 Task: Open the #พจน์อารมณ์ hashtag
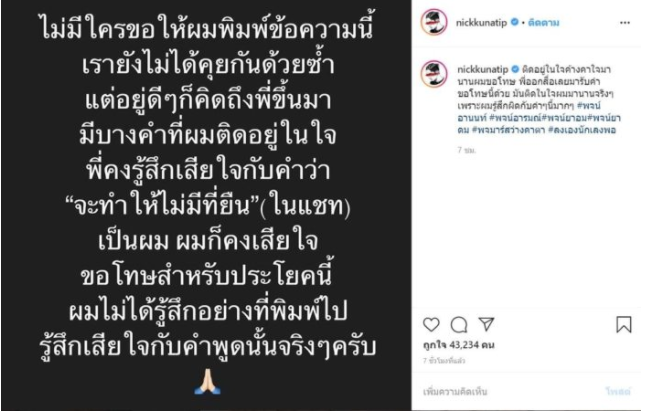515,118
